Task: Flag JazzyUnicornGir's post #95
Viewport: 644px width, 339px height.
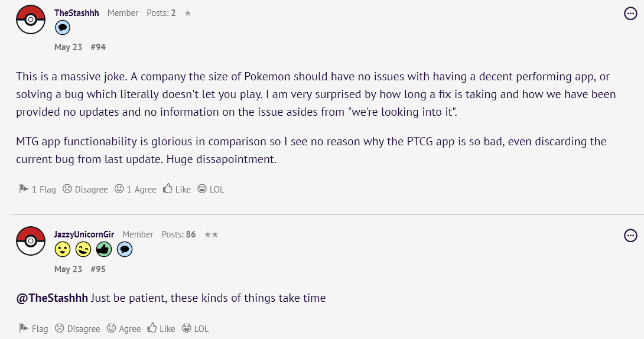Action: 33,329
